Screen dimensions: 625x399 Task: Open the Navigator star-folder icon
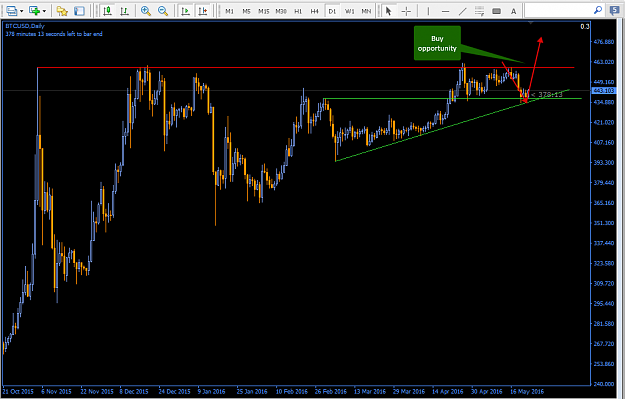[x=62, y=11]
